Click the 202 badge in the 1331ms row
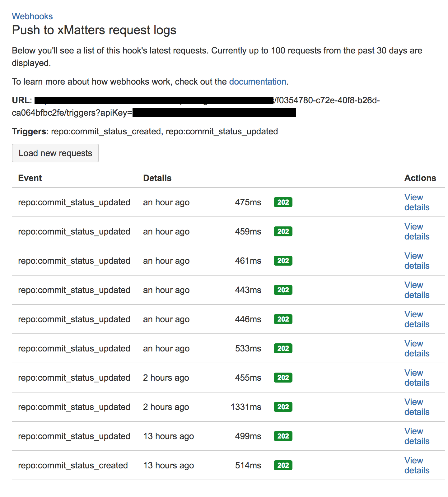 tap(283, 407)
